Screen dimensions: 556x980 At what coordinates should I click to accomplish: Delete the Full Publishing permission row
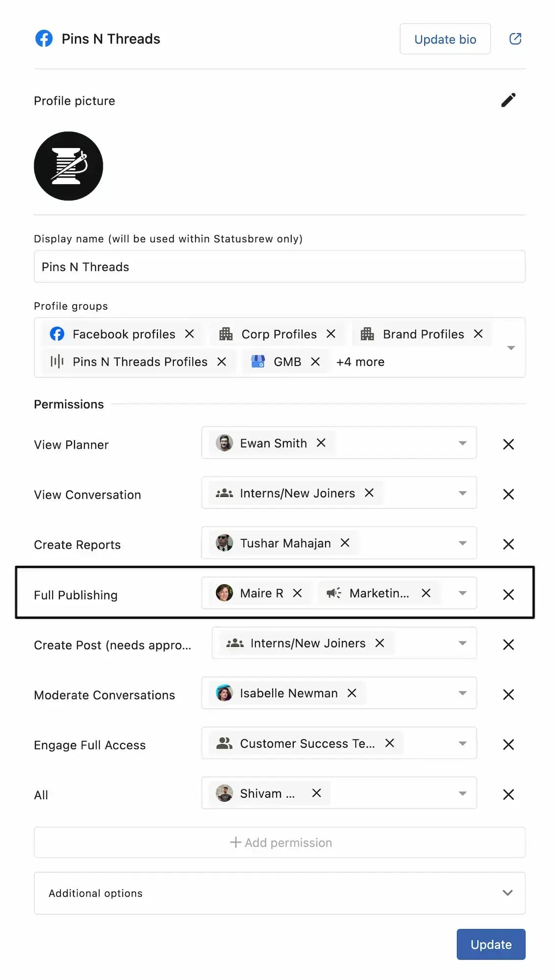(x=508, y=594)
